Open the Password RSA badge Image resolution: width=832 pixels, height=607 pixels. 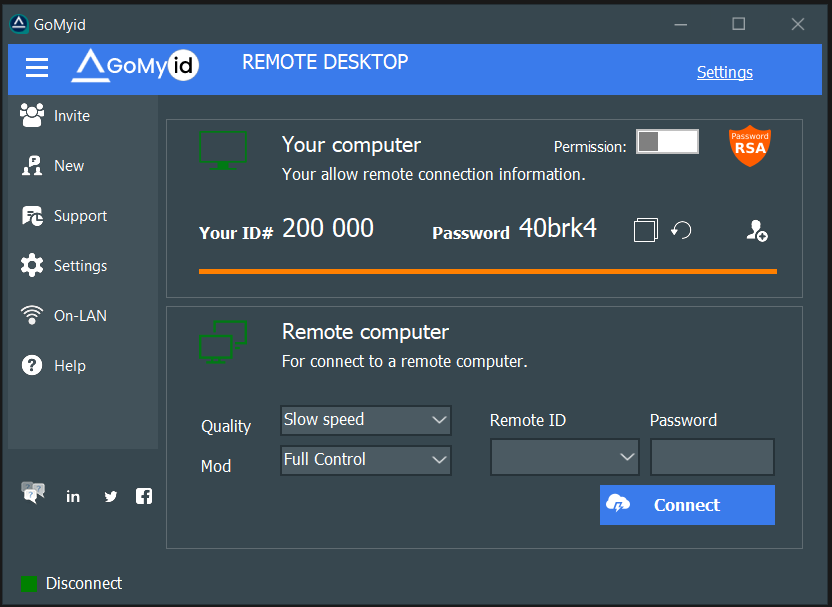click(x=750, y=144)
